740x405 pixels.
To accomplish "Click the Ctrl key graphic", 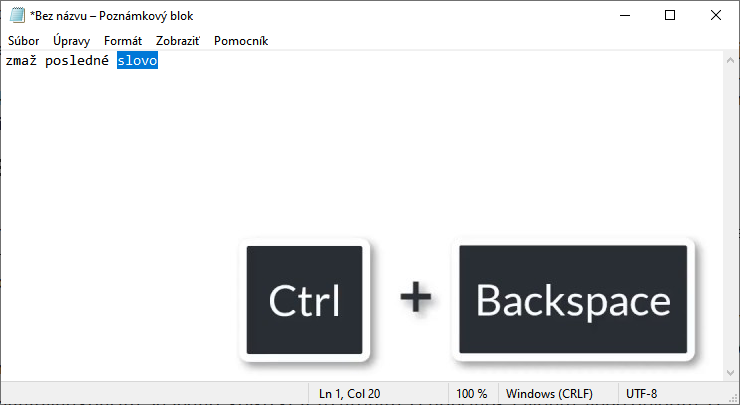I will tap(304, 300).
